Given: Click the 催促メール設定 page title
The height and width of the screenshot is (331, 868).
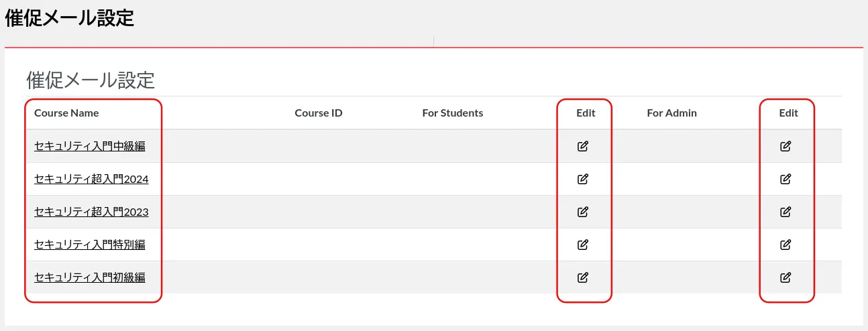Looking at the screenshot, I should click(x=70, y=18).
